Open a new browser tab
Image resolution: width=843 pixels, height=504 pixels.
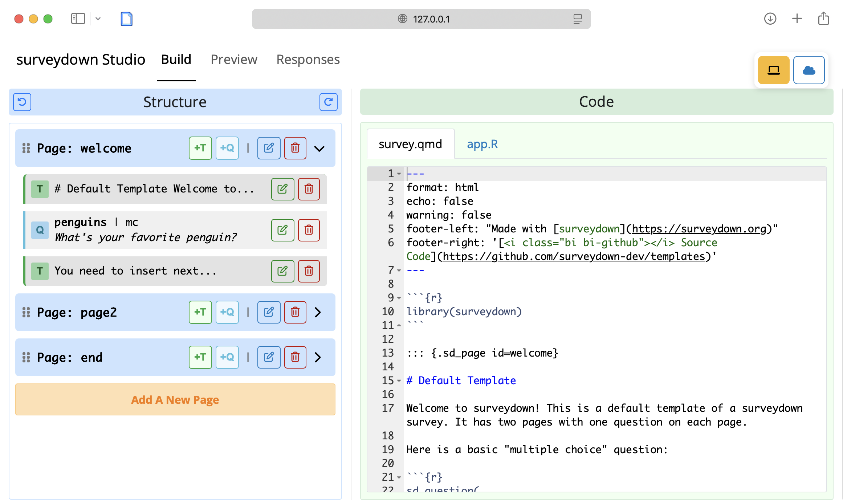(x=797, y=19)
